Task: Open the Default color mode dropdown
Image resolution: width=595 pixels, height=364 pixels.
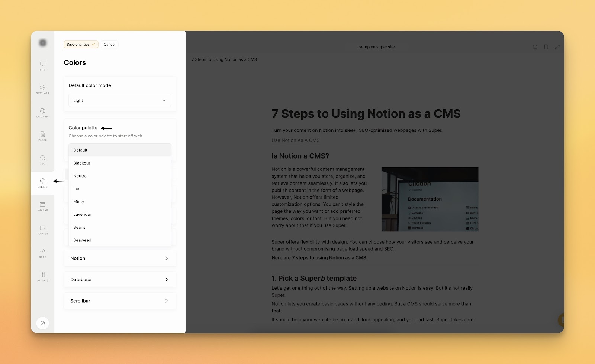Action: (x=120, y=101)
